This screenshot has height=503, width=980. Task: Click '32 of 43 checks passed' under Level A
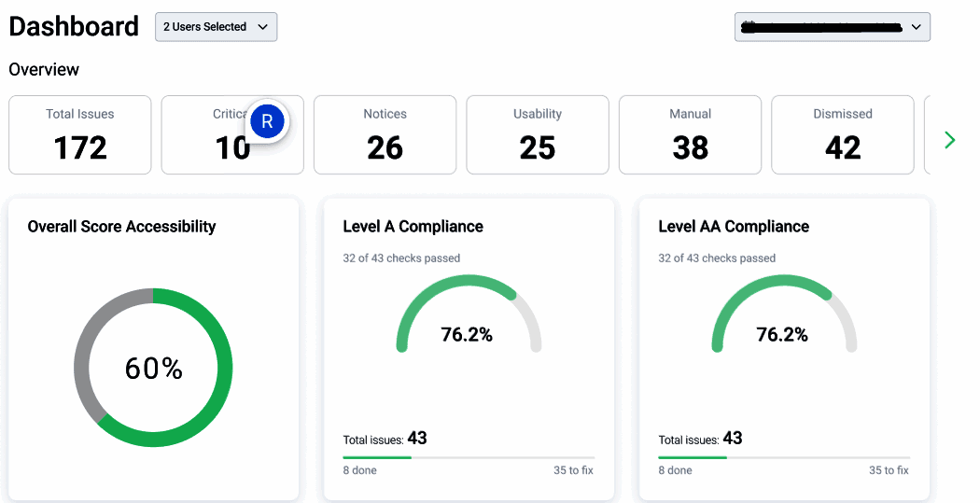[x=401, y=258]
